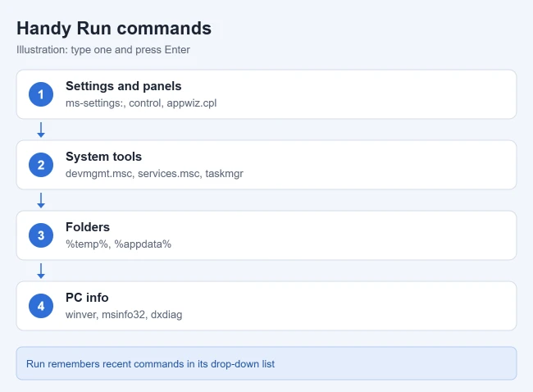Click the text "ms-settings:, control, appwiz.cpl"
This screenshot has width=533, height=392.
click(141, 103)
